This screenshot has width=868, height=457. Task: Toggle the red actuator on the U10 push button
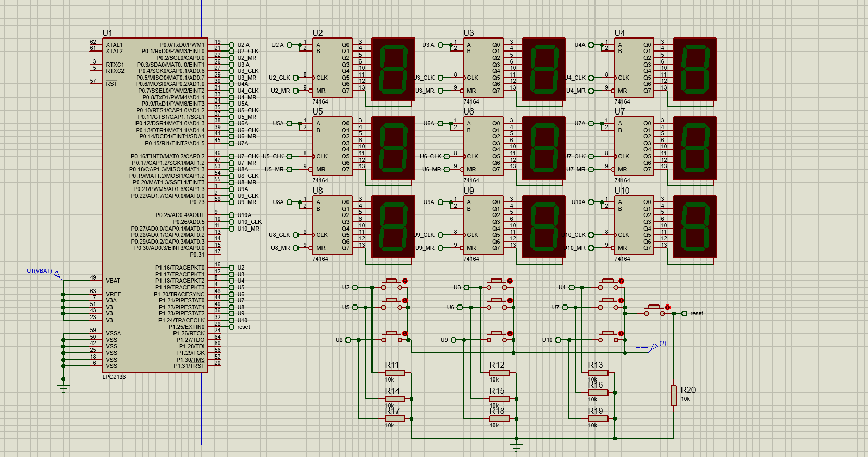(x=621, y=334)
